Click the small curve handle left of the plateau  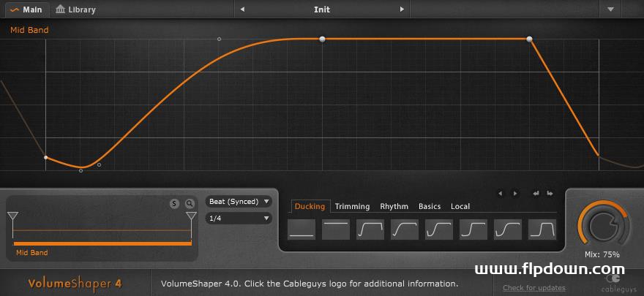(219, 39)
